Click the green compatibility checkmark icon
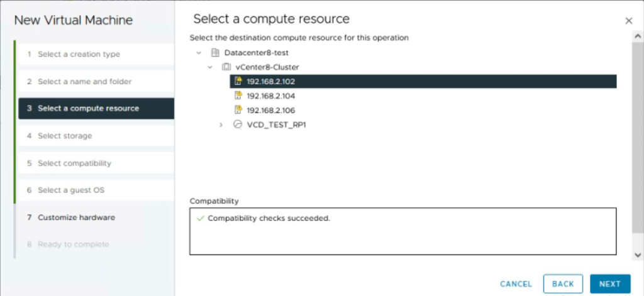644x296 pixels. 201,219
